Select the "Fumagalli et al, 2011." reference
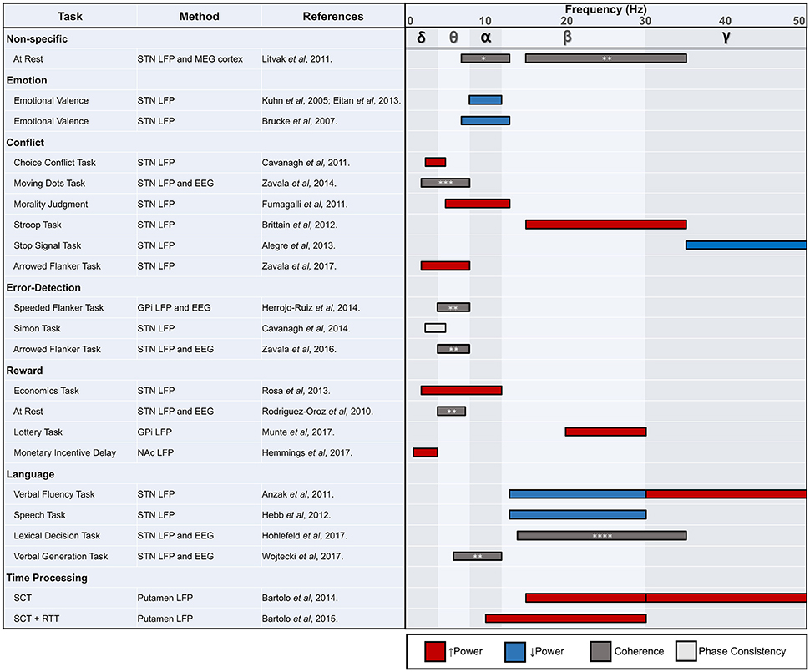The height and width of the screenshot is (672, 810). (x=305, y=204)
